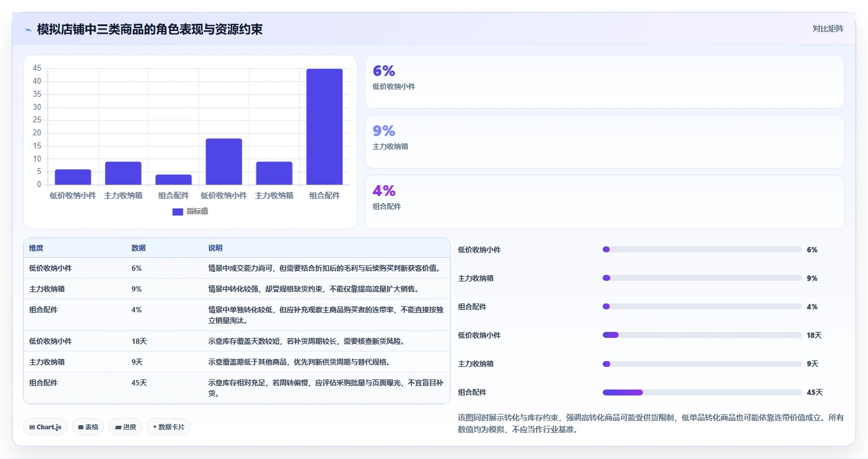Screen dimensions: 868x459
Task: Select the table cell 低价收纳小件 in the 18天 row
Action: [x=50, y=341]
